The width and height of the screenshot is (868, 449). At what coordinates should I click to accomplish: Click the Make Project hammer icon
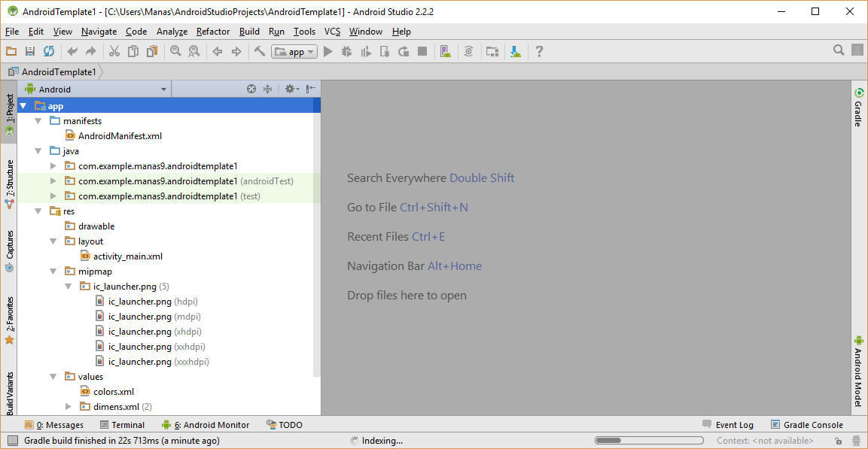click(x=259, y=51)
